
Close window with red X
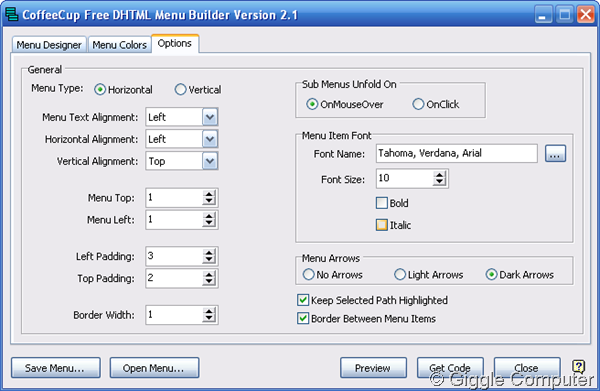pos(585,15)
